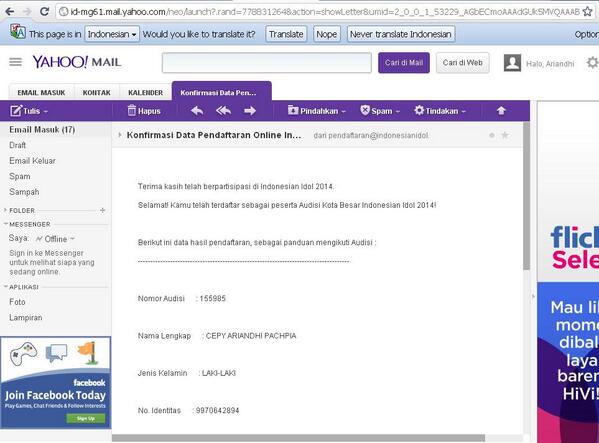The image size is (599, 443).
Task: Open the Spam folder in sidebar
Action: (x=20, y=176)
